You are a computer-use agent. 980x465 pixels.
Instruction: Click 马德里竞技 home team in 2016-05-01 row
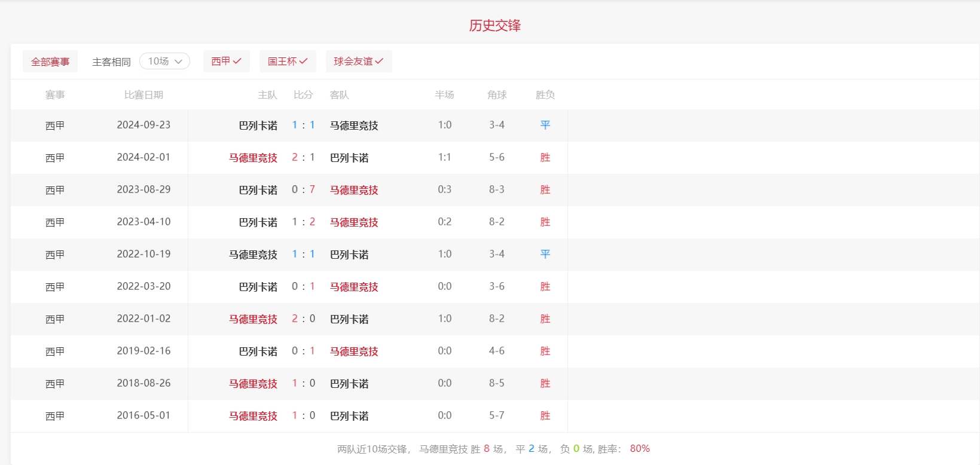pos(253,416)
